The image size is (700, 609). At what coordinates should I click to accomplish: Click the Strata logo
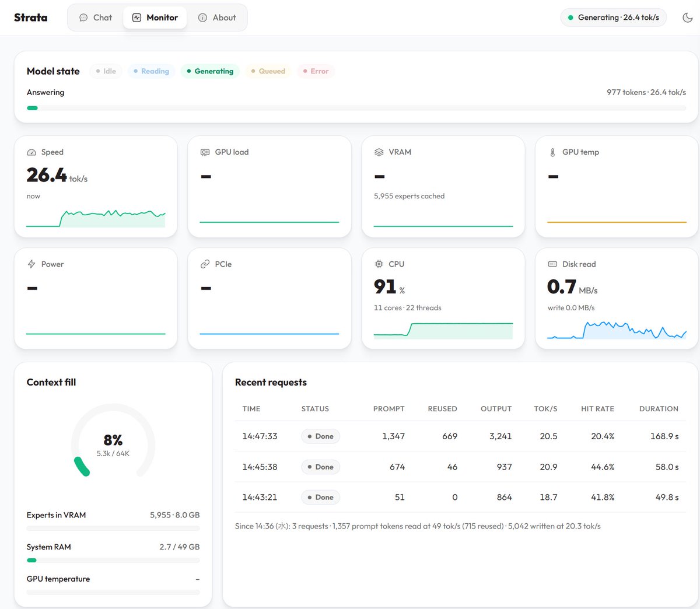coord(31,17)
